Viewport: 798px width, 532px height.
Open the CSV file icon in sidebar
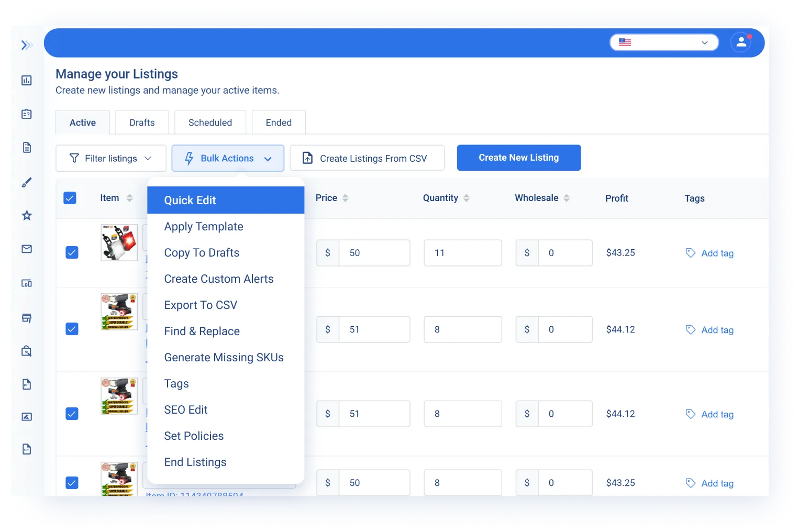[27, 449]
